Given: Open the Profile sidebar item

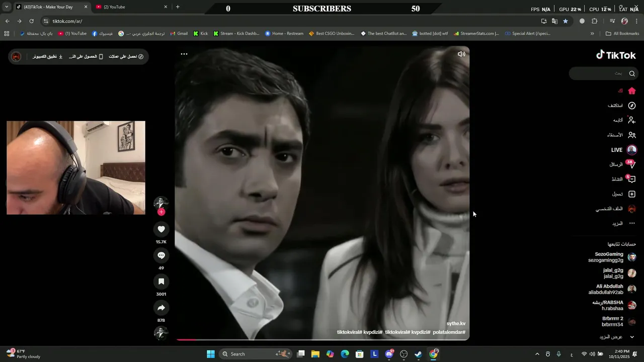Looking at the screenshot, I should coord(616,209).
